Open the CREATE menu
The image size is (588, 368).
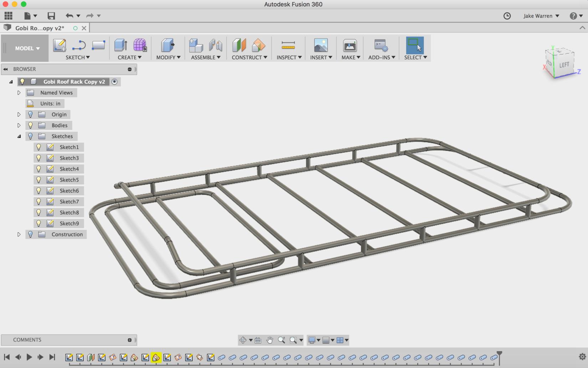coord(129,57)
